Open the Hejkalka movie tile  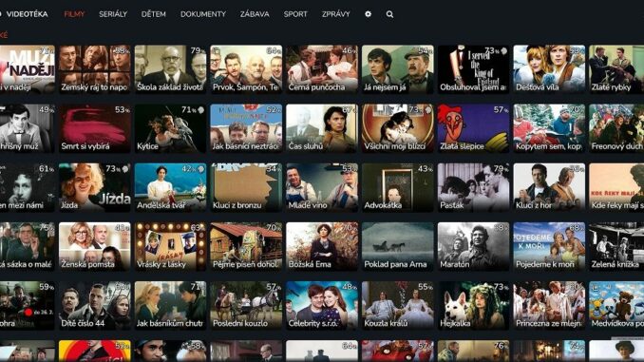[473, 306]
